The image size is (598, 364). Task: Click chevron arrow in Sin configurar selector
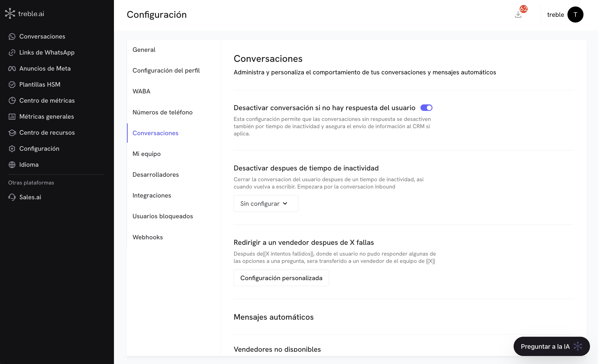pos(285,204)
